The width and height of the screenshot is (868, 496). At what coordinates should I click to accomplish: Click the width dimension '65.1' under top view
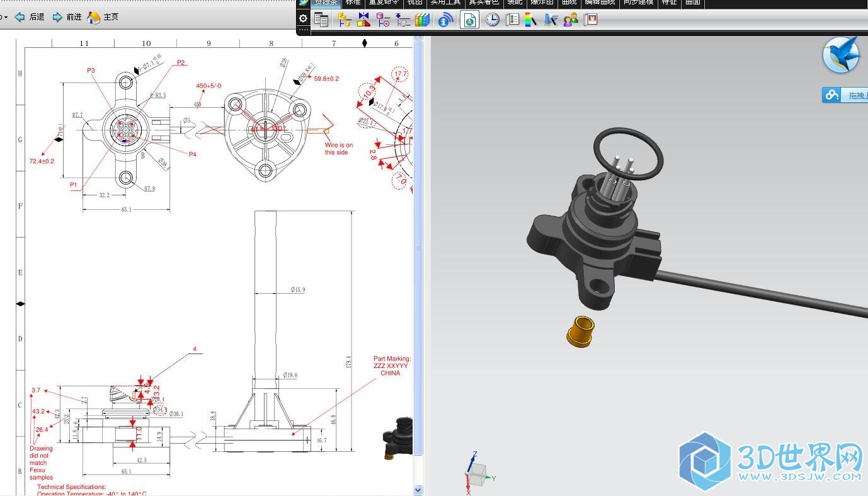coord(126,210)
